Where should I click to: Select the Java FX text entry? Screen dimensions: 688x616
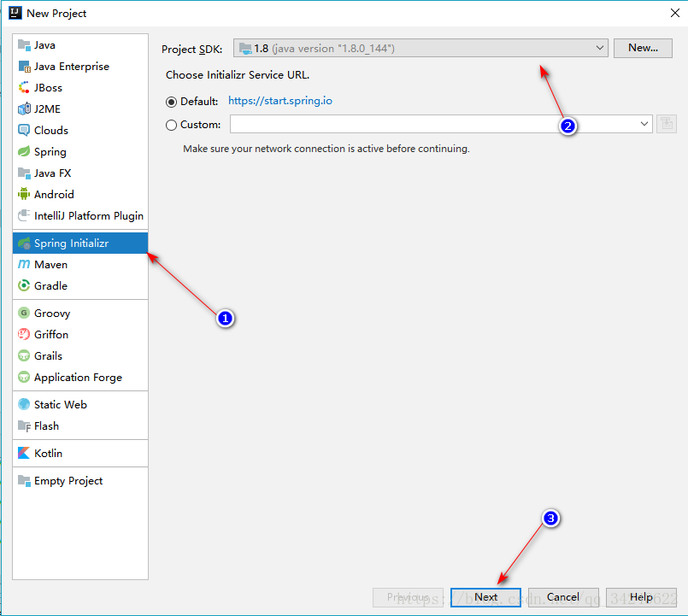click(x=53, y=173)
